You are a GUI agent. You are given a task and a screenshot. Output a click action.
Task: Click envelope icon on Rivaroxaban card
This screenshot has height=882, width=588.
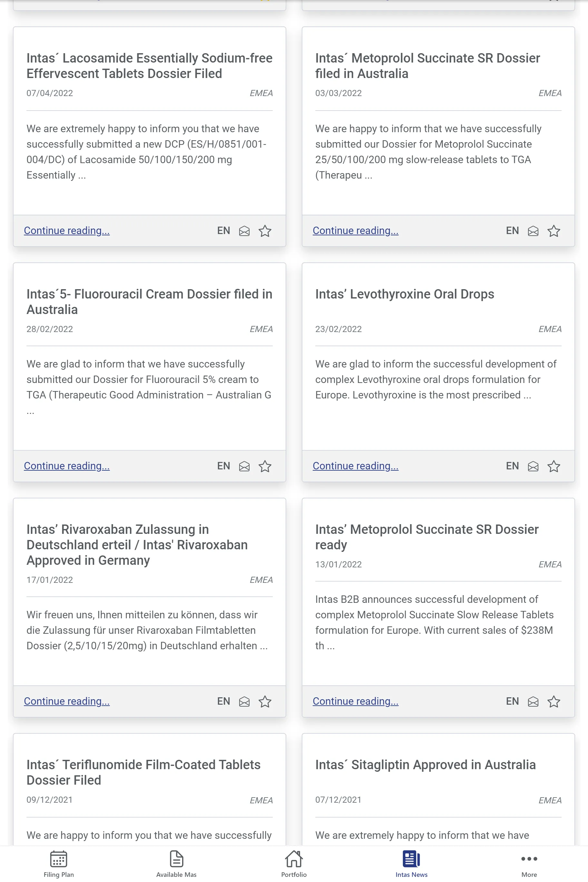244,701
